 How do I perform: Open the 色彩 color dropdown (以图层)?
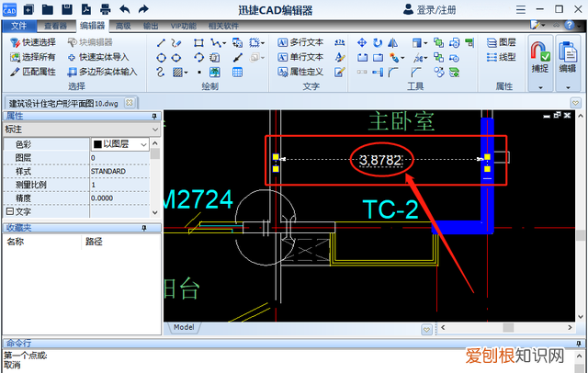119,144
